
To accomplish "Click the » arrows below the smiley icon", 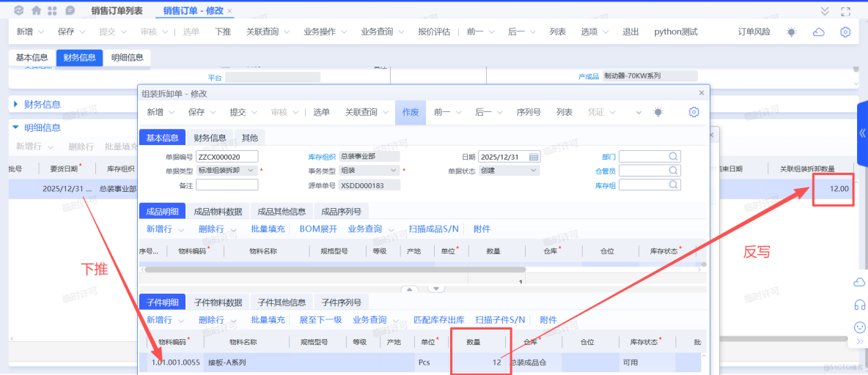I will point(860,342).
